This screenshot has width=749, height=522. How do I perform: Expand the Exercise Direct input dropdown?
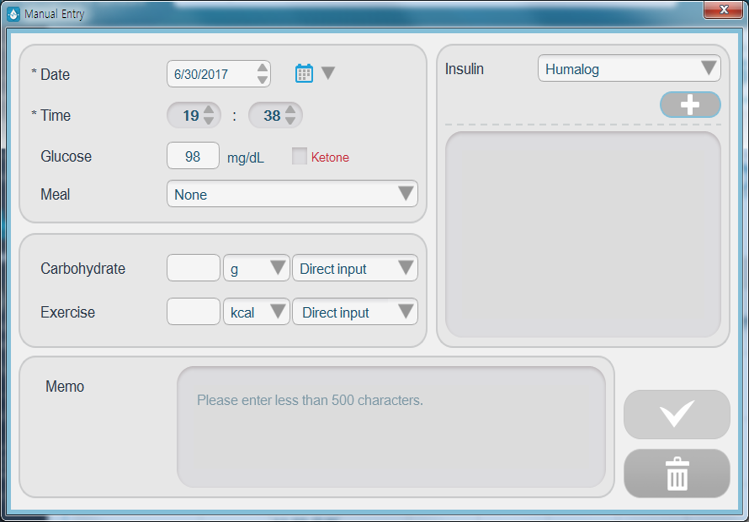pos(355,312)
